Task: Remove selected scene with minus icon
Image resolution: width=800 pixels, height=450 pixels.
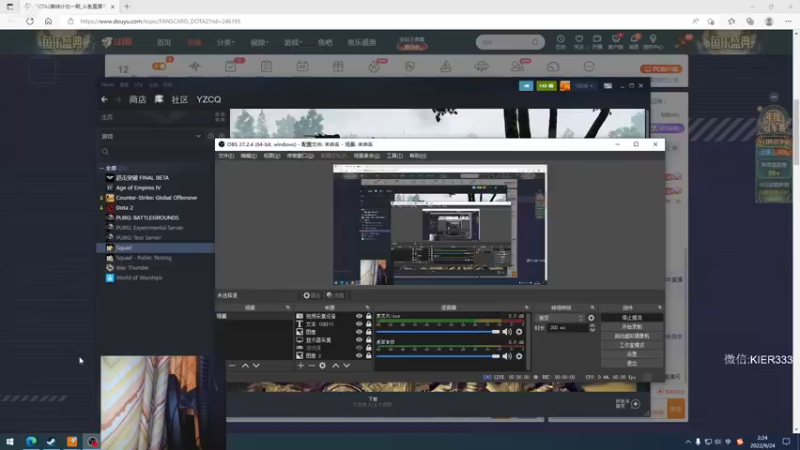Action: [232, 365]
